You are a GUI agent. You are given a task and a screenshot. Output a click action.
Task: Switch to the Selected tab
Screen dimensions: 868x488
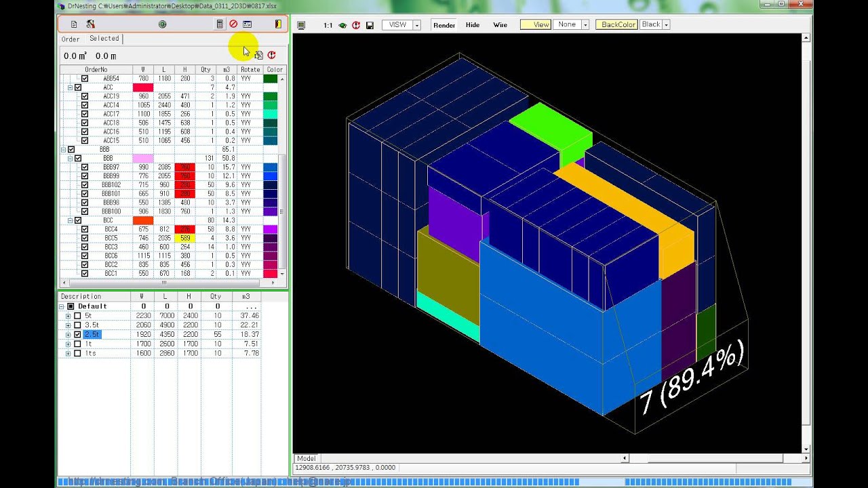104,39
